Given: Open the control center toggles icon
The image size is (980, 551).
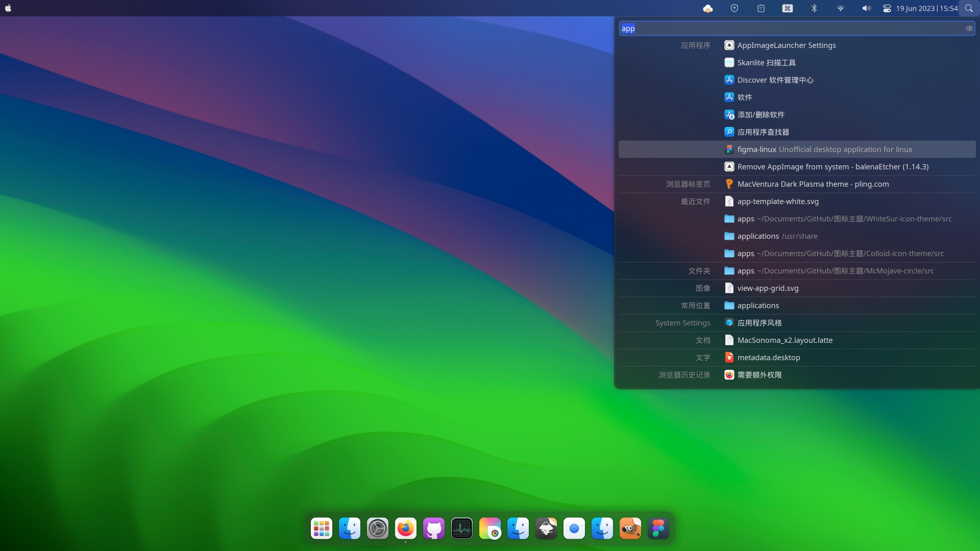Looking at the screenshot, I should [x=887, y=8].
